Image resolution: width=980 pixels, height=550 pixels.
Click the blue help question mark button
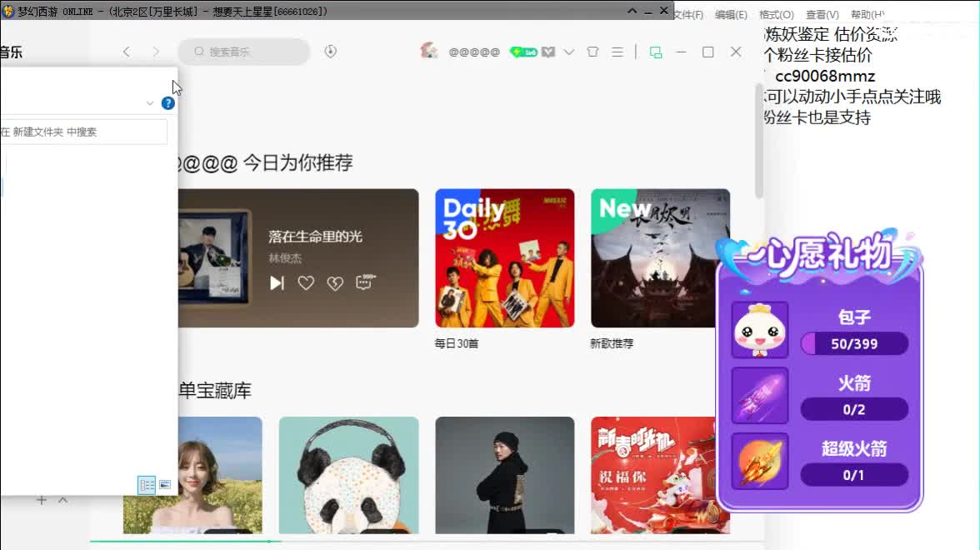167,103
